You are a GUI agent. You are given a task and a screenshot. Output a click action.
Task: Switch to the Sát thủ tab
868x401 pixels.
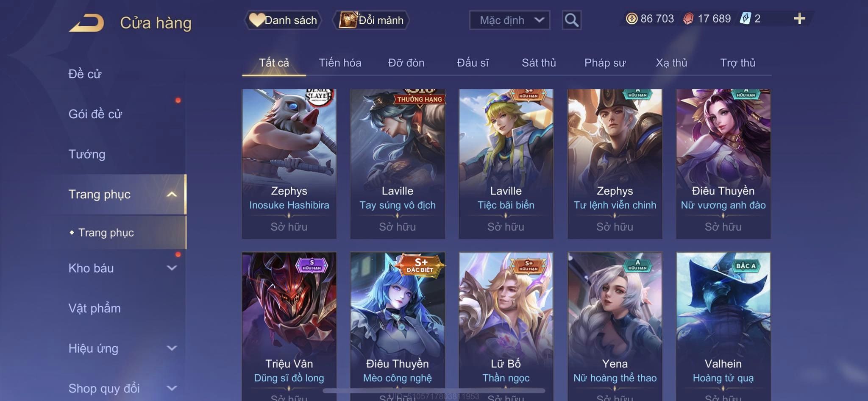539,63
